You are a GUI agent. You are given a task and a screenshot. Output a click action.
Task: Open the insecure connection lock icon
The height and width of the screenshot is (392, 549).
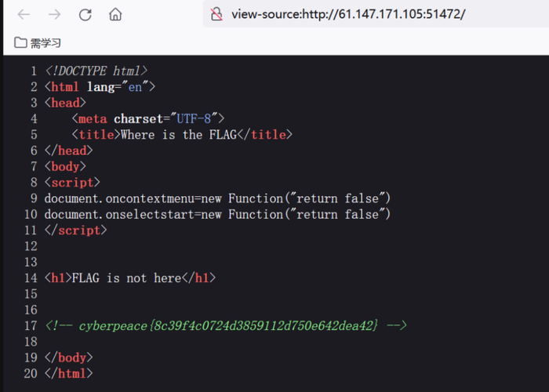(216, 14)
